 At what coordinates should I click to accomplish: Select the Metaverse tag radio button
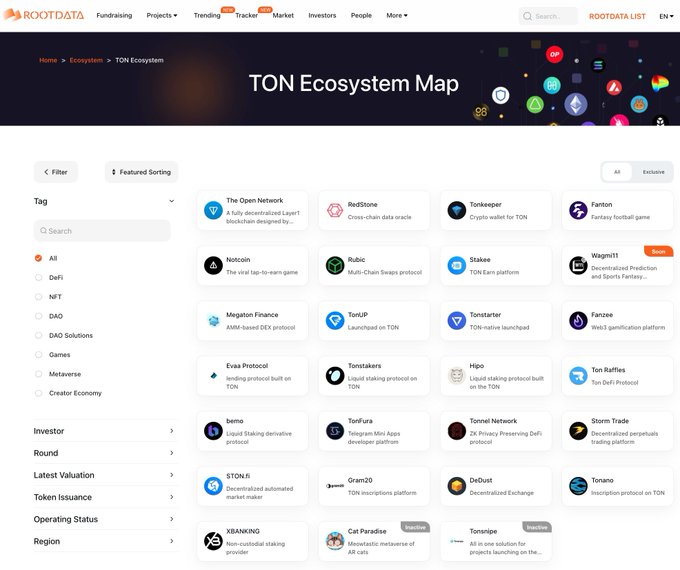(x=38, y=374)
